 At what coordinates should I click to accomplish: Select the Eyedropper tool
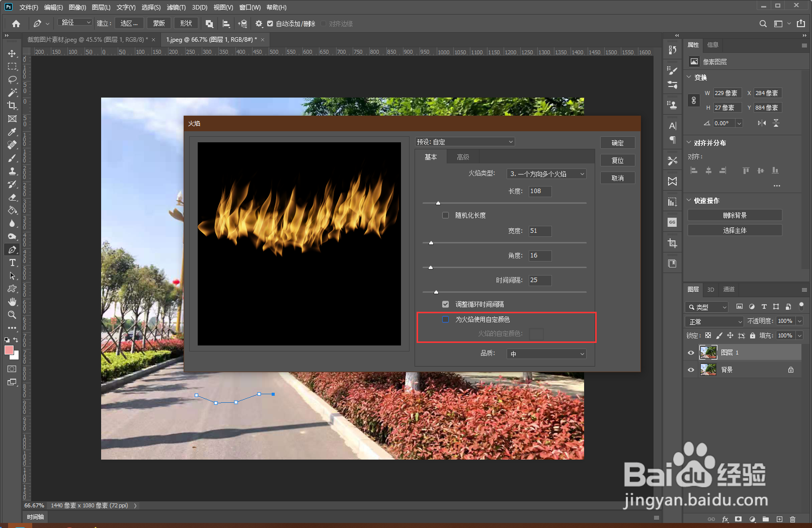[x=12, y=132]
